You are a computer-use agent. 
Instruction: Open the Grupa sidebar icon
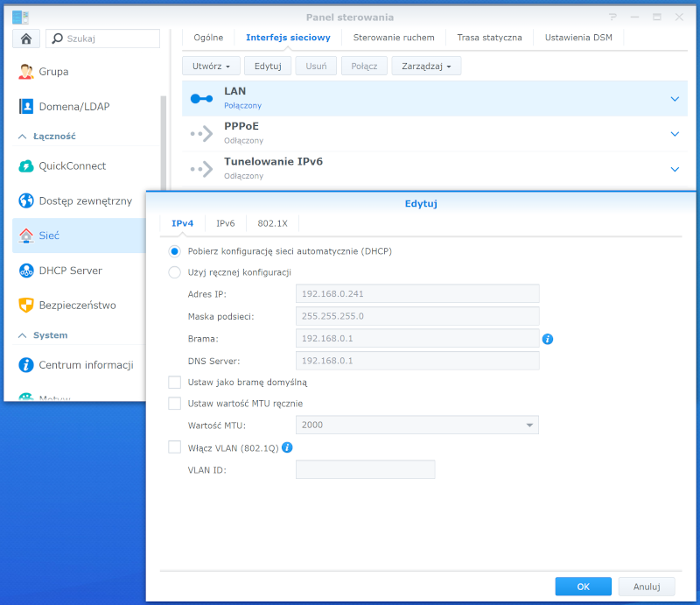[x=26, y=72]
